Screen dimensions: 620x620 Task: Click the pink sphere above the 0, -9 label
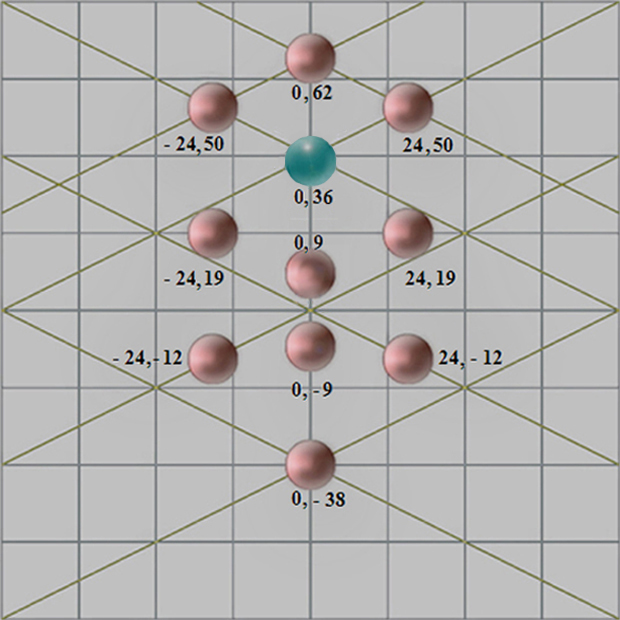click(x=310, y=345)
